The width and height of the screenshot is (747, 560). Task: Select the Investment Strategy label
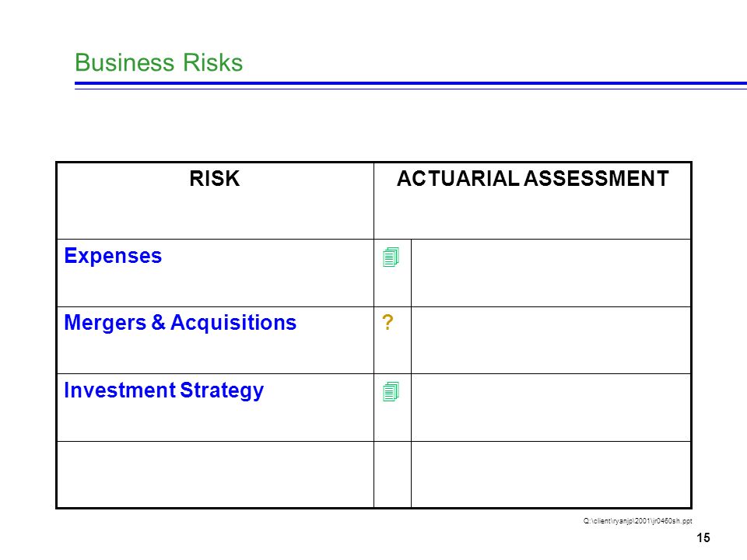[x=164, y=390]
